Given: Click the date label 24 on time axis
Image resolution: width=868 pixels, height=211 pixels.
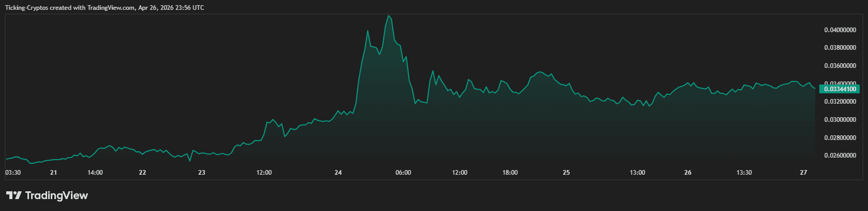Looking at the screenshot, I should pyautogui.click(x=338, y=173).
